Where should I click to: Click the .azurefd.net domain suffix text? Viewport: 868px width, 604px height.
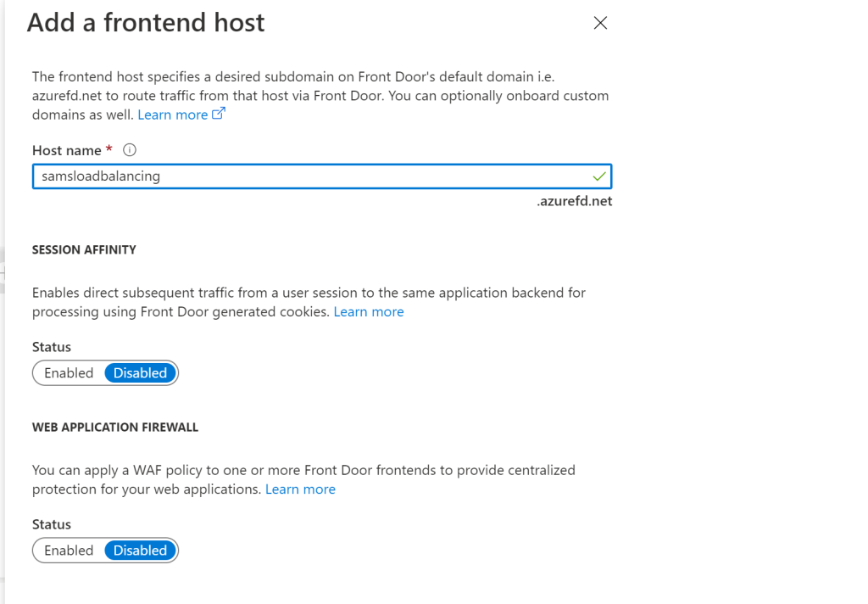click(574, 202)
